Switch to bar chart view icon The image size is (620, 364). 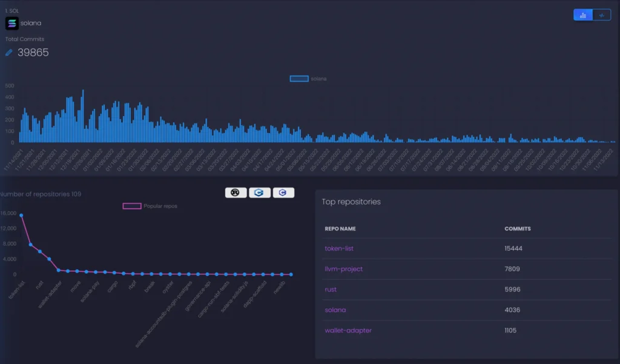coord(582,14)
